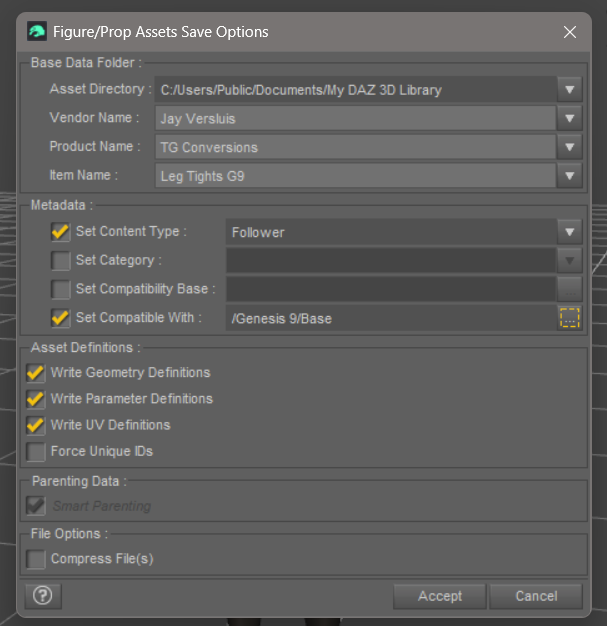Open Item Name dropdown arrow
Image resolution: width=607 pixels, height=626 pixels.
[x=569, y=176]
